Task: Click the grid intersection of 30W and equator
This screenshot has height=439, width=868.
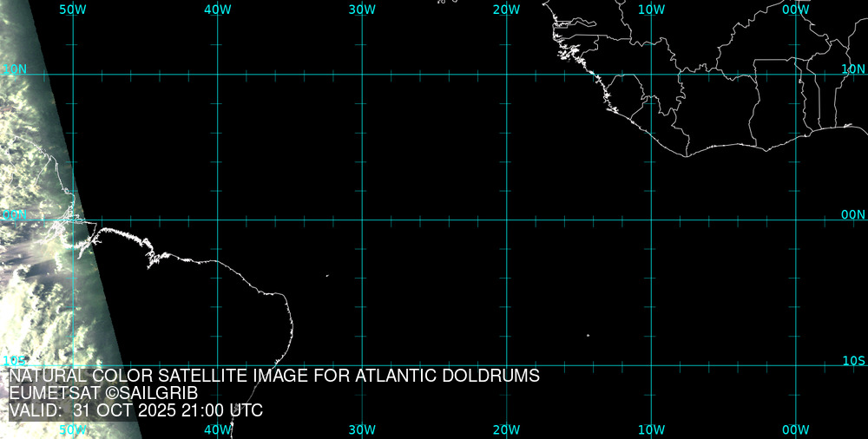Action: [x=362, y=219]
